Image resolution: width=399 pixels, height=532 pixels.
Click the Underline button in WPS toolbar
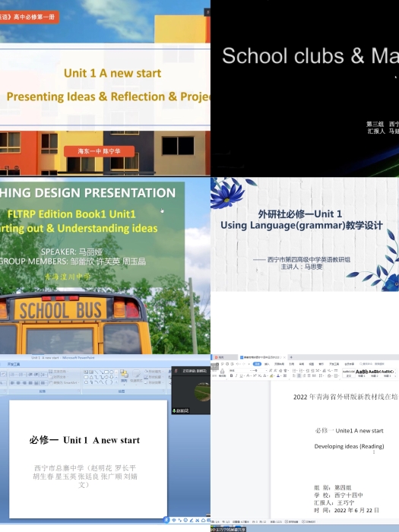pyautogui.click(x=241, y=375)
